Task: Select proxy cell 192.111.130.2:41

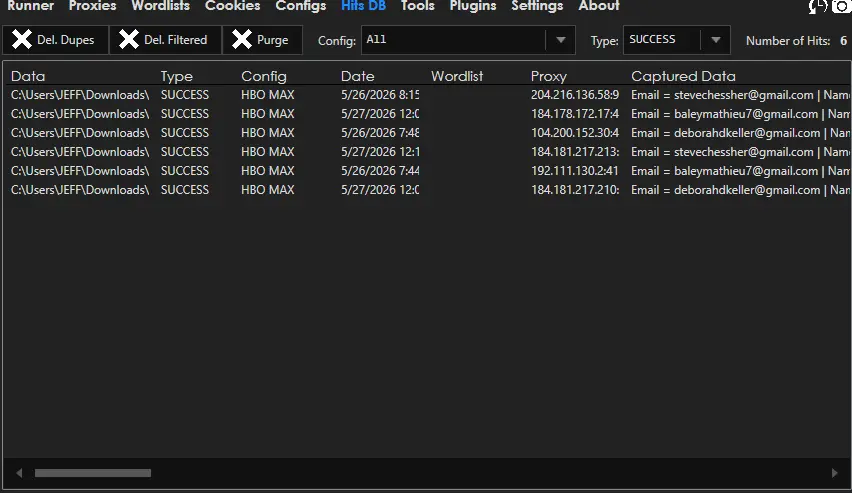Action: 575,171
